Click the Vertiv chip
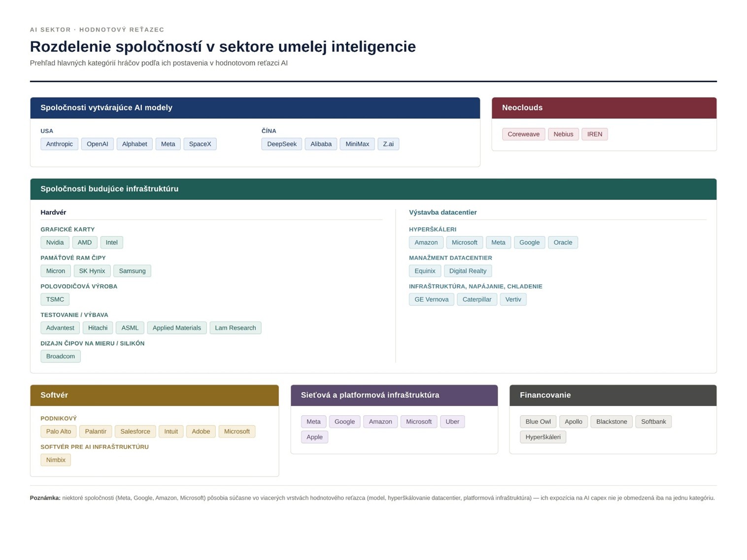This screenshot has width=747, height=560. click(x=513, y=299)
